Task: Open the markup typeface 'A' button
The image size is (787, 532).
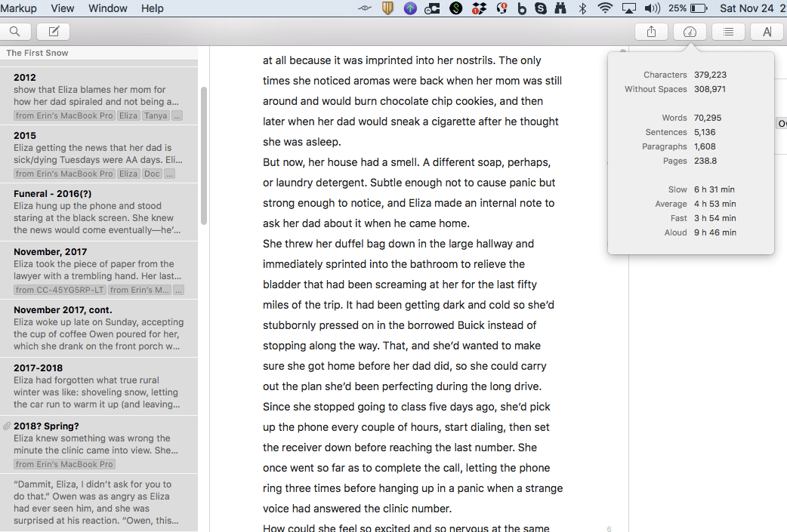Action: (x=767, y=32)
